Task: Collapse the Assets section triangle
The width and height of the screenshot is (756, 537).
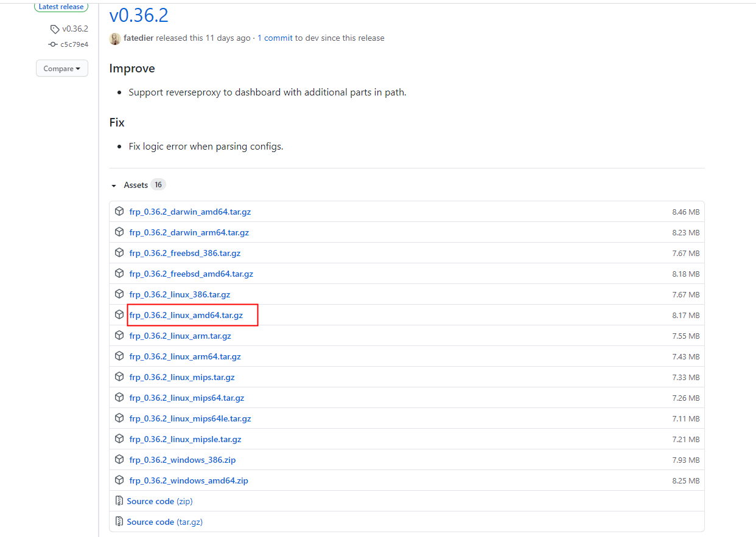Action: click(x=114, y=185)
